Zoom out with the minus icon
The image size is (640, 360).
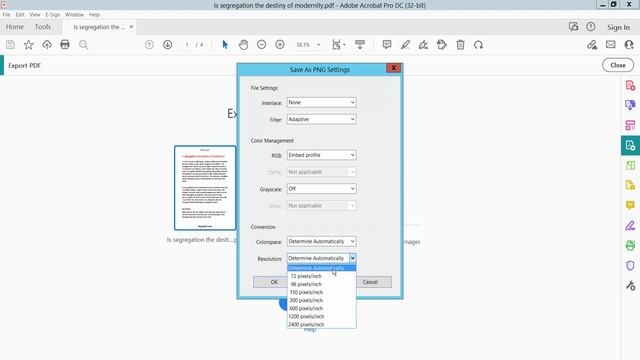coord(262,44)
